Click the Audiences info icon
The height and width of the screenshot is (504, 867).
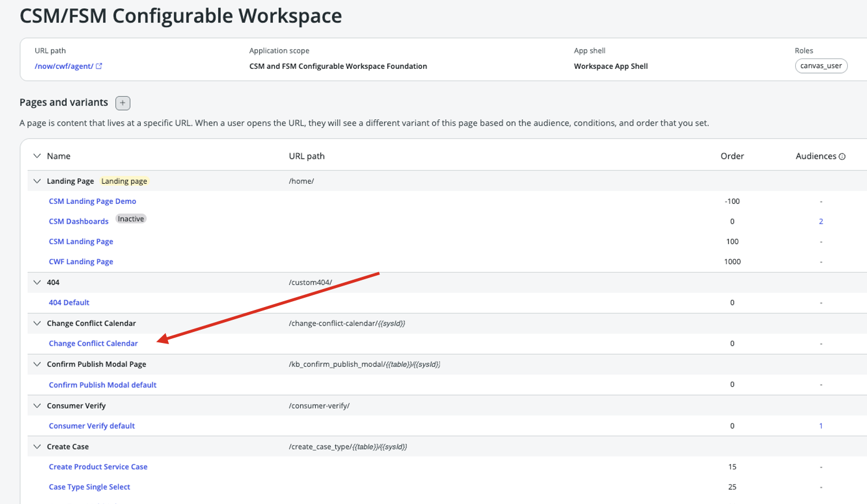[x=842, y=156]
